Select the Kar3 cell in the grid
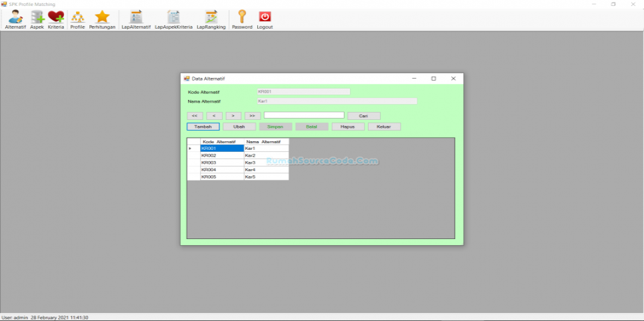Image resolution: width=644 pixels, height=321 pixels. [x=266, y=162]
